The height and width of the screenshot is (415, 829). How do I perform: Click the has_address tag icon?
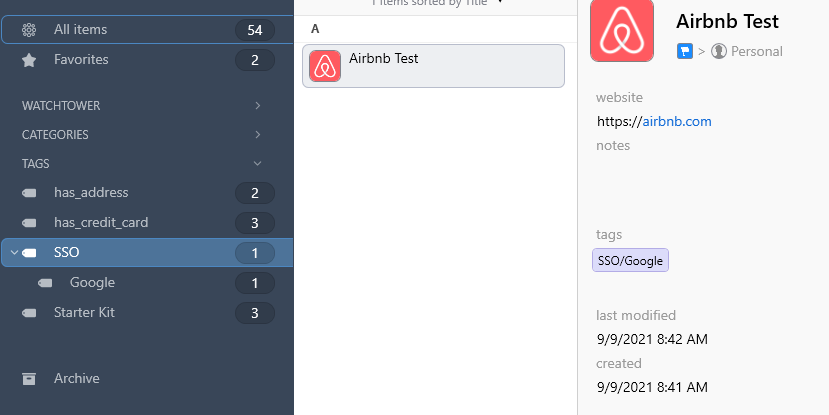click(x=29, y=193)
